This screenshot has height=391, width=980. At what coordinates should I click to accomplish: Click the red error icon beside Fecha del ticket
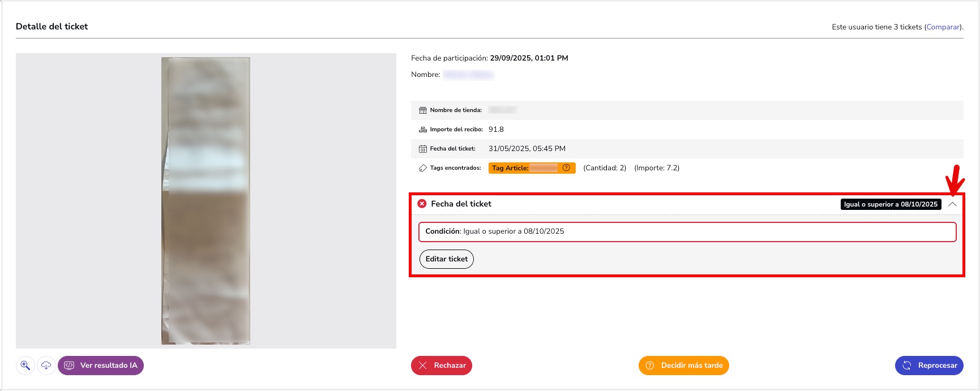[x=422, y=204]
